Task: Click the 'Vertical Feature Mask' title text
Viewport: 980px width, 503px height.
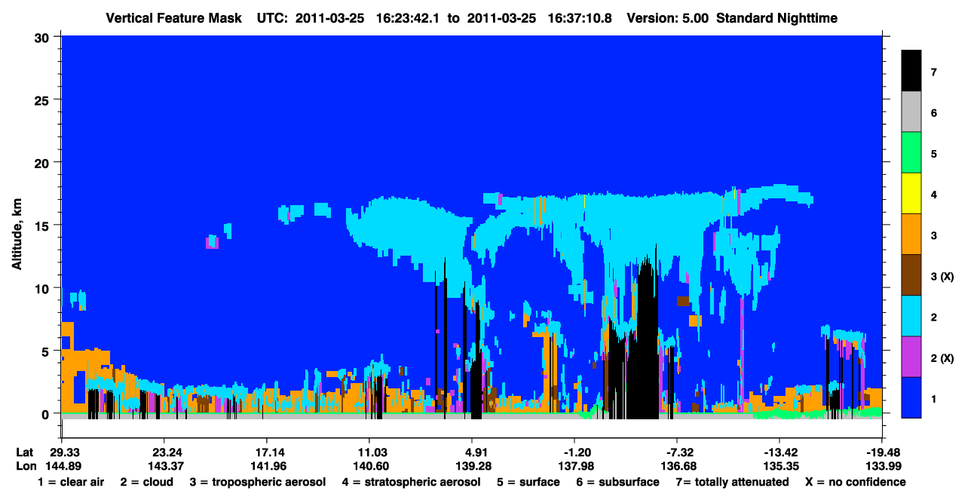Action: (174, 17)
